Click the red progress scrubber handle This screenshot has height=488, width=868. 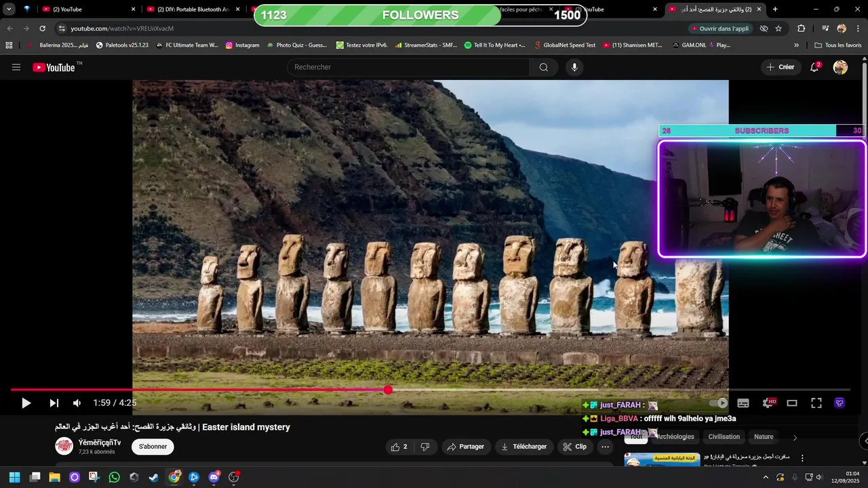(x=388, y=390)
